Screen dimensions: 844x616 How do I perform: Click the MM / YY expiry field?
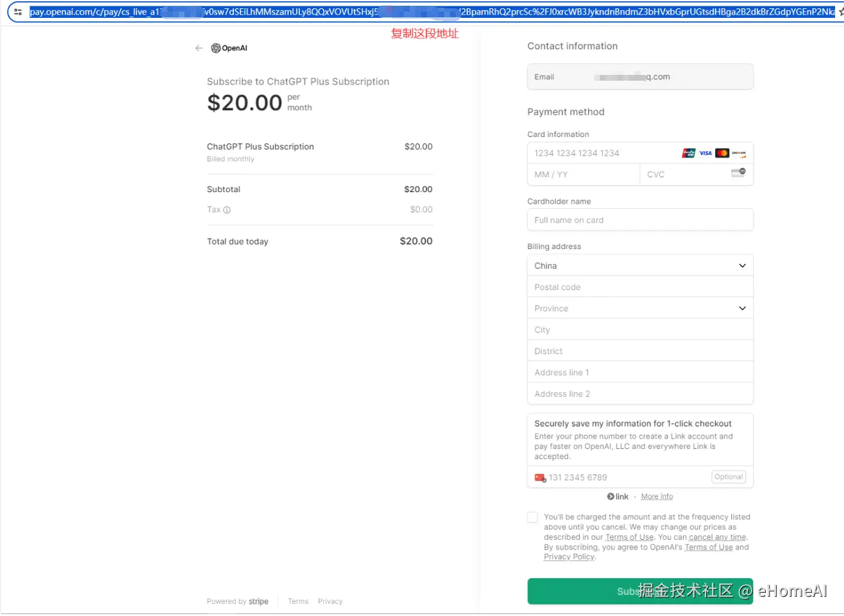point(583,175)
